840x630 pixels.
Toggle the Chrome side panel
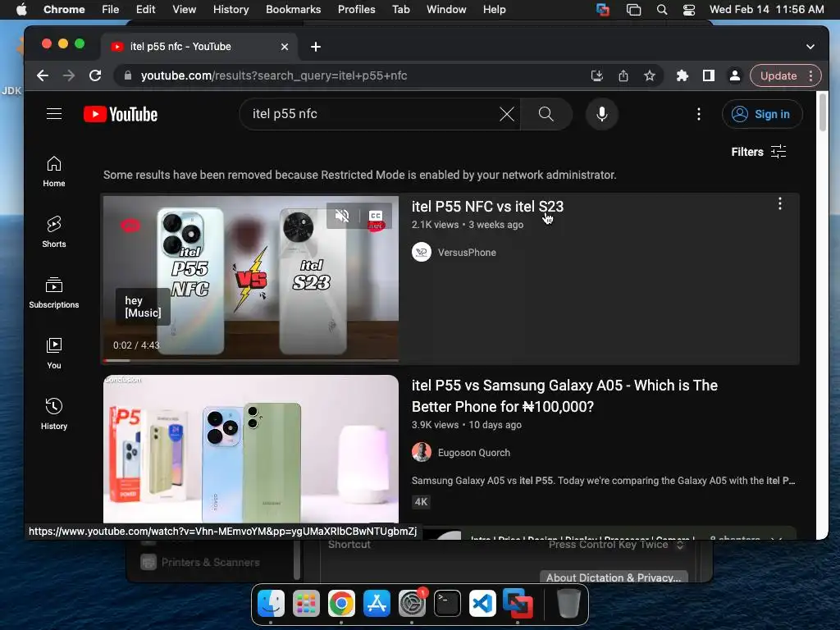coord(708,75)
